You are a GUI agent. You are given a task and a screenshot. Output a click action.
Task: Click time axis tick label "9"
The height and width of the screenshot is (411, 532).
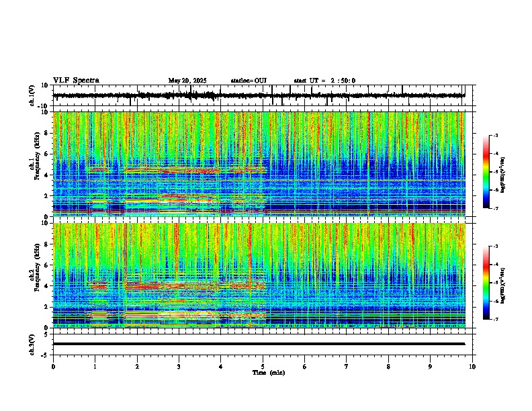coord(430,367)
